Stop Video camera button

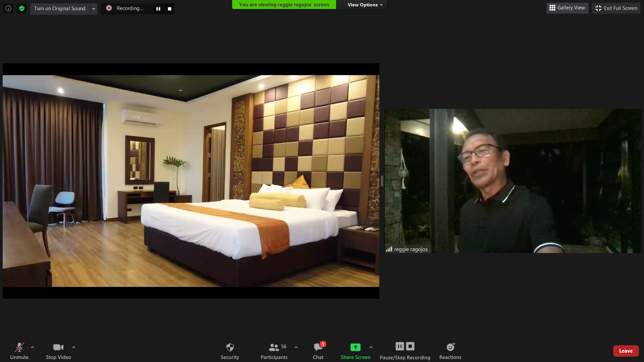(x=58, y=351)
